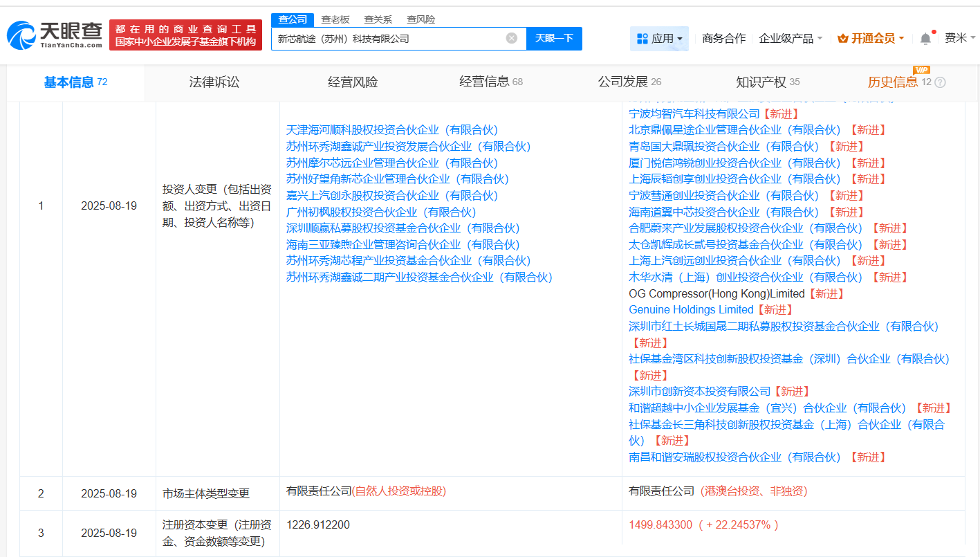This screenshot has height=557, width=980.
Task: Click the VIP badge above 历史信息
Action: (921, 70)
